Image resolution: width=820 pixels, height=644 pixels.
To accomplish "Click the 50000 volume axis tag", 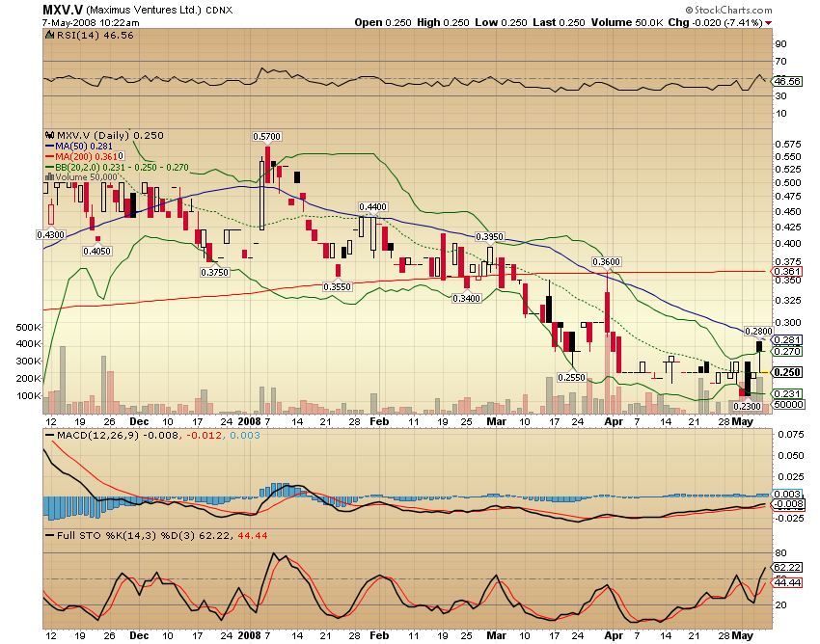I will pyautogui.click(x=789, y=404).
